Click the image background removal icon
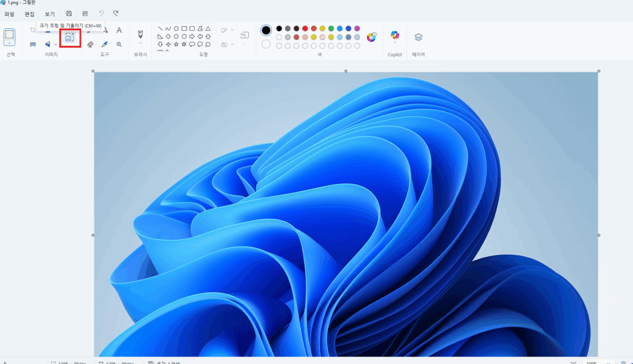Screen dimensions: 633x364 [33, 44]
